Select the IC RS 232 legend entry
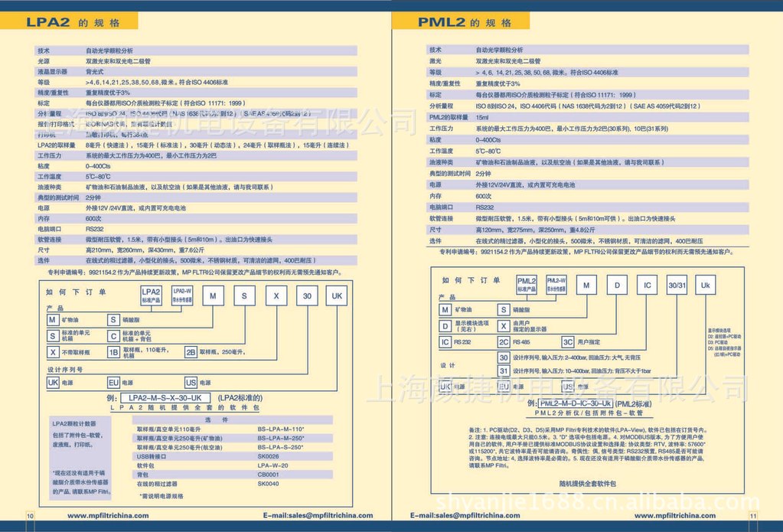 coord(455,342)
